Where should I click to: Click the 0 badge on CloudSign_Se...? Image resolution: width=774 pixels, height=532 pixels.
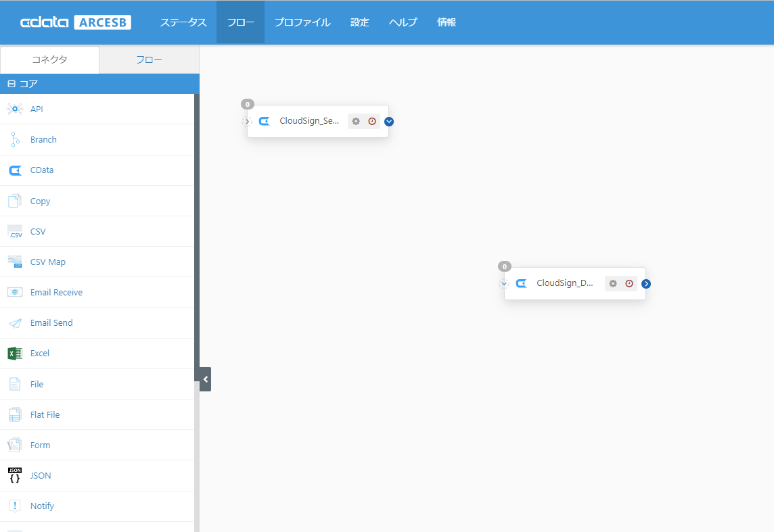[248, 105]
